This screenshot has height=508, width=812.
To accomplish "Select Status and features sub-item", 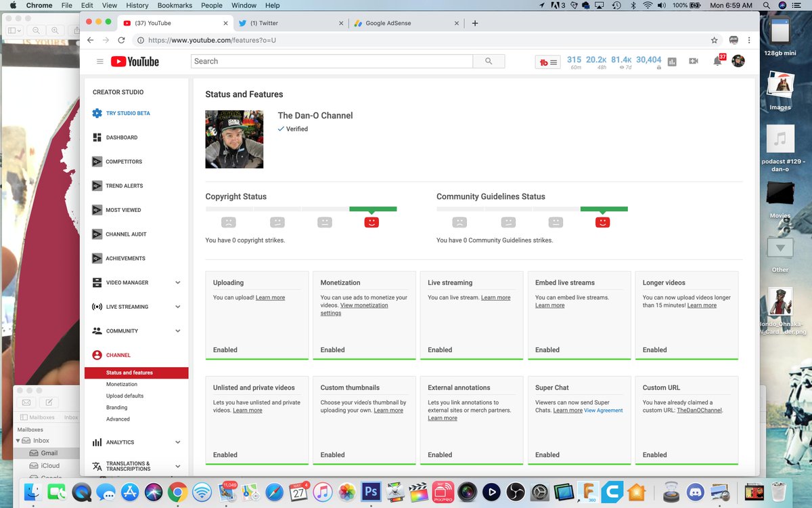I will 136,373.
